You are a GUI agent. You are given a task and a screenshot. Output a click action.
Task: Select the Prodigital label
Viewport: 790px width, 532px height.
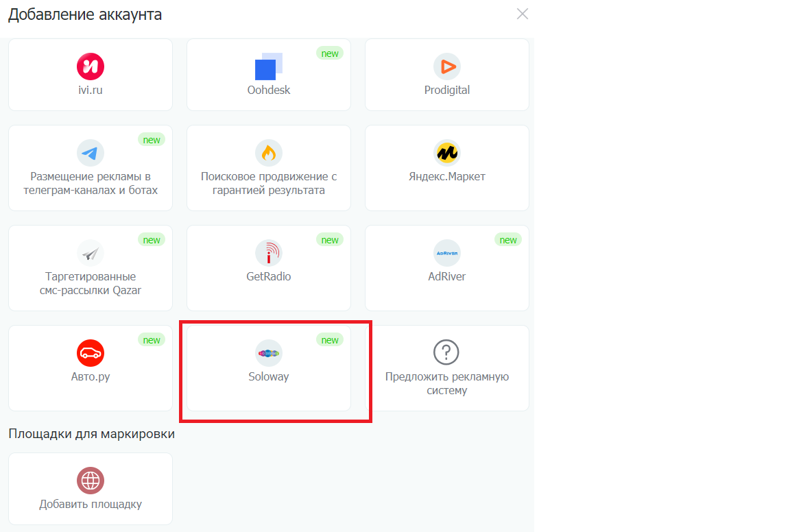pyautogui.click(x=447, y=90)
